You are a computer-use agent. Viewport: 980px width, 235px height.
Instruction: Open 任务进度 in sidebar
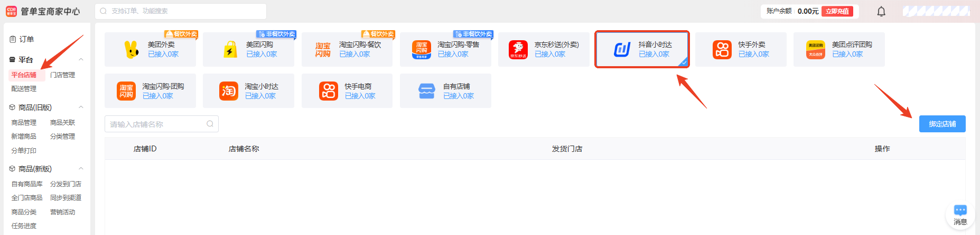point(24,226)
